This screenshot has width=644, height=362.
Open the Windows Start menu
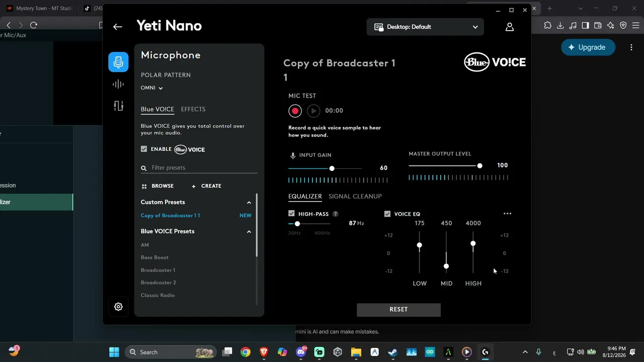pos(114,352)
